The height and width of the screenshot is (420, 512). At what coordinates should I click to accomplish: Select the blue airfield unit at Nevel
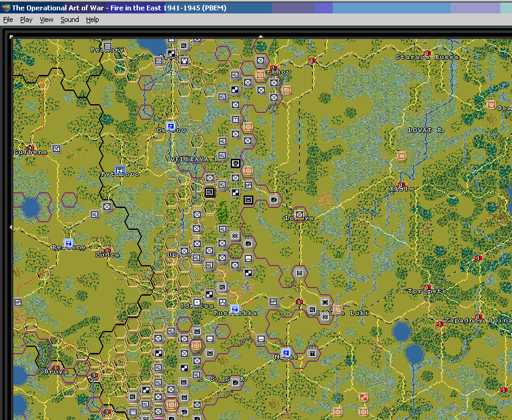coord(286,353)
